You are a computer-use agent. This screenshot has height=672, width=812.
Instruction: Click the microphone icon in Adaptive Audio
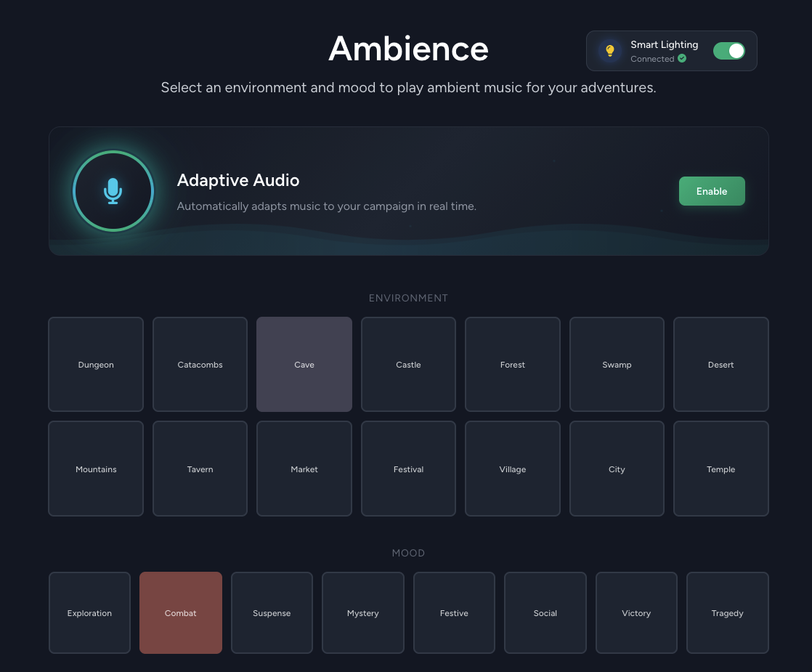113,191
